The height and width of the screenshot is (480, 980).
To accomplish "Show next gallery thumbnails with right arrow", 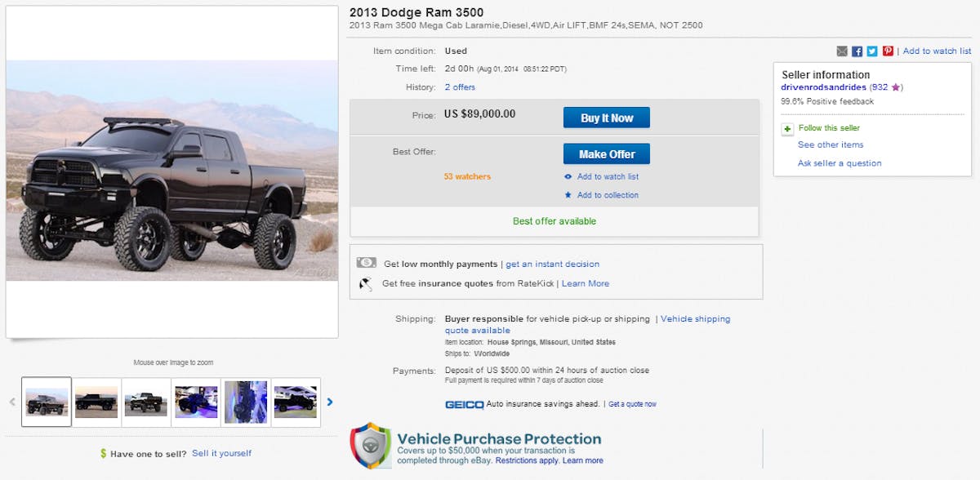I will (330, 402).
